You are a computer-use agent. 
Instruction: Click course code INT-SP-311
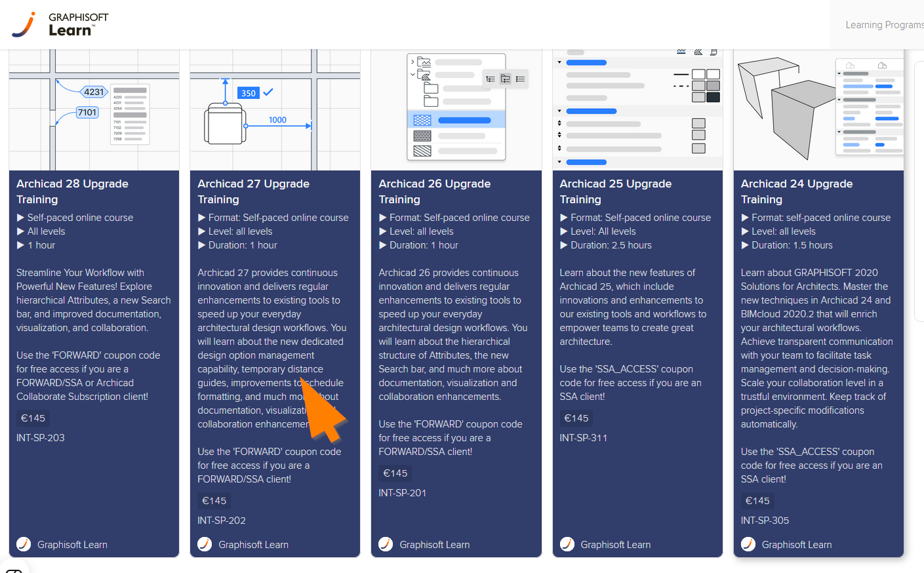pos(584,438)
